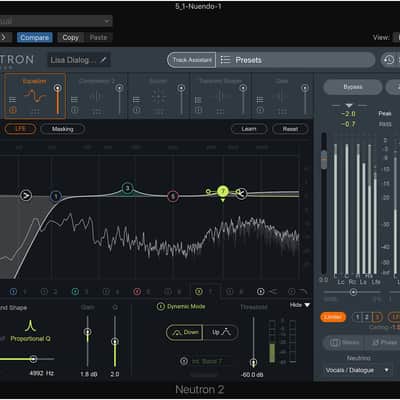
Task: Click the input gain fader handle
Action: click(324, 159)
